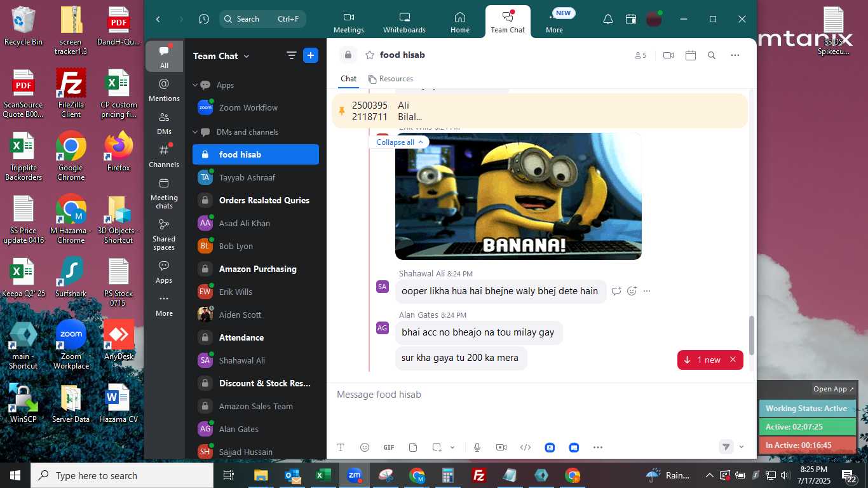Open Discount & Stock Res... channel
This screenshot has width=868, height=488.
coord(255,383)
